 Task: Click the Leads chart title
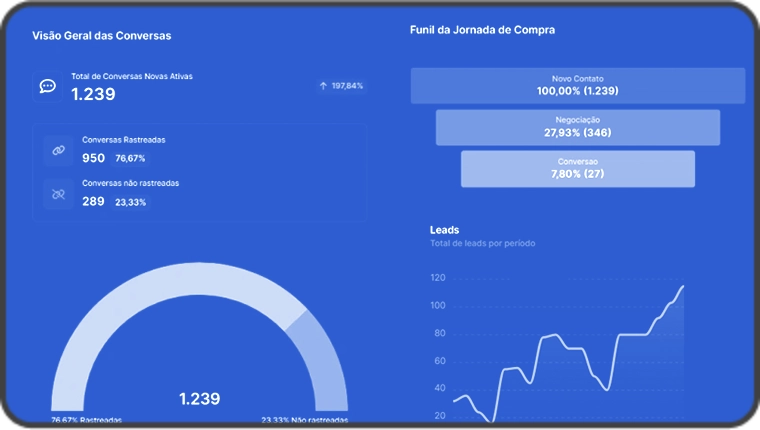tap(444, 230)
